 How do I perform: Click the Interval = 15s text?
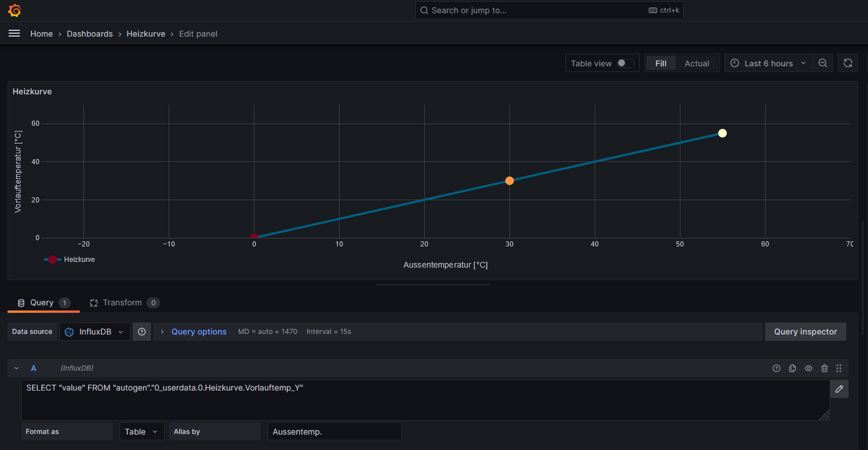coord(329,332)
